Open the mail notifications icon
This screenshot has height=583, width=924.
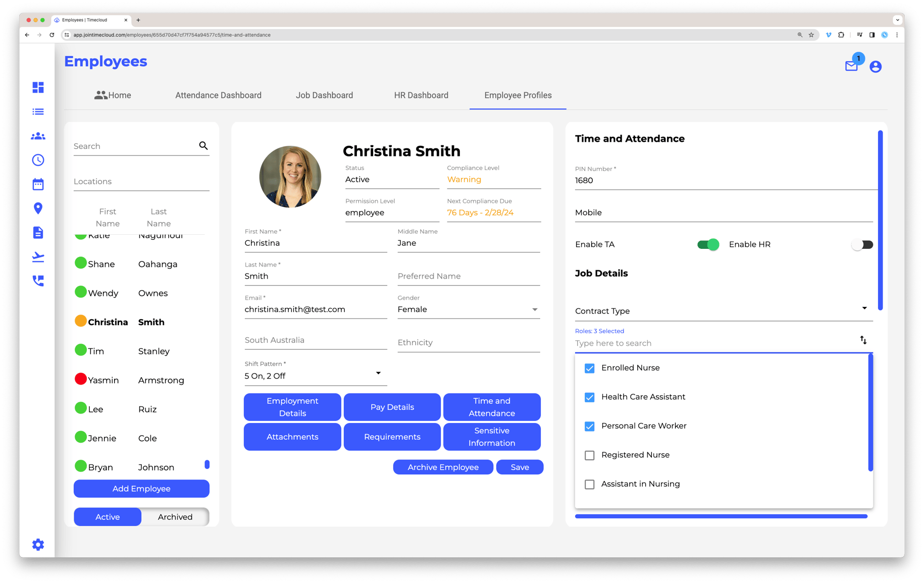tap(851, 66)
